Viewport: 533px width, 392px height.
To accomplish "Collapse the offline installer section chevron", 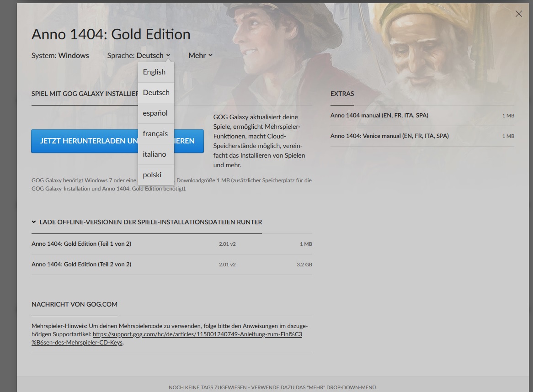I will (x=34, y=222).
